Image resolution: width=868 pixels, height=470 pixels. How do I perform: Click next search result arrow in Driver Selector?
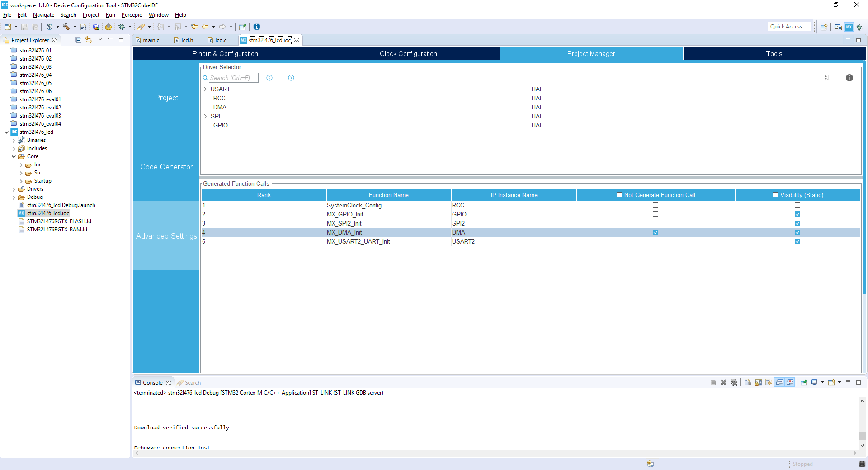click(x=291, y=78)
